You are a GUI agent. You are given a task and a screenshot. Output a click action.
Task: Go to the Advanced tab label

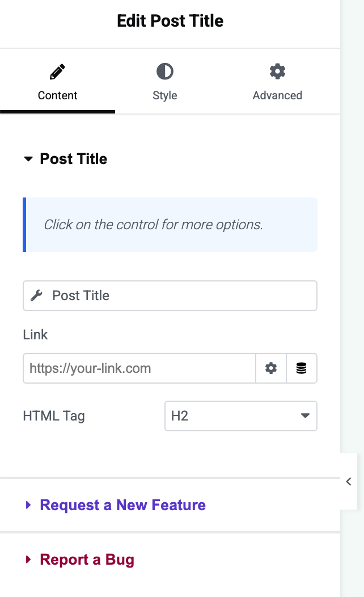point(277,95)
